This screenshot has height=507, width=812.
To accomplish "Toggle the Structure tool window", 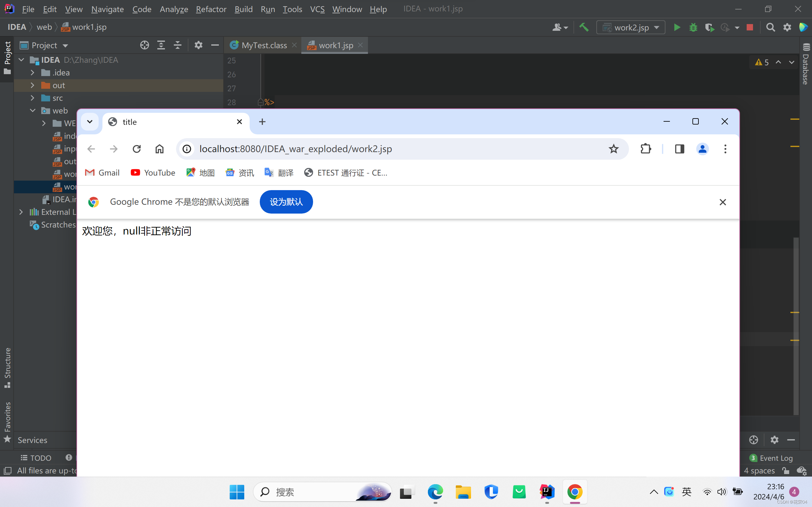I will (7, 368).
